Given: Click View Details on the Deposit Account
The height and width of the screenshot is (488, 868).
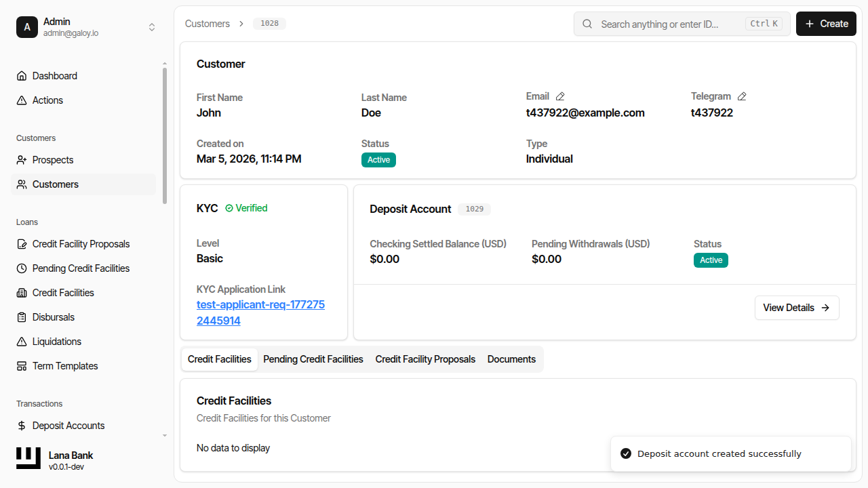Looking at the screenshot, I should click(x=797, y=307).
